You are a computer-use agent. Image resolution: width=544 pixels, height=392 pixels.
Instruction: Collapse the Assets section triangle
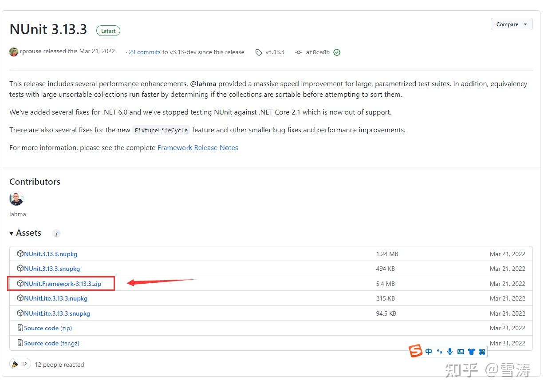pos(12,234)
